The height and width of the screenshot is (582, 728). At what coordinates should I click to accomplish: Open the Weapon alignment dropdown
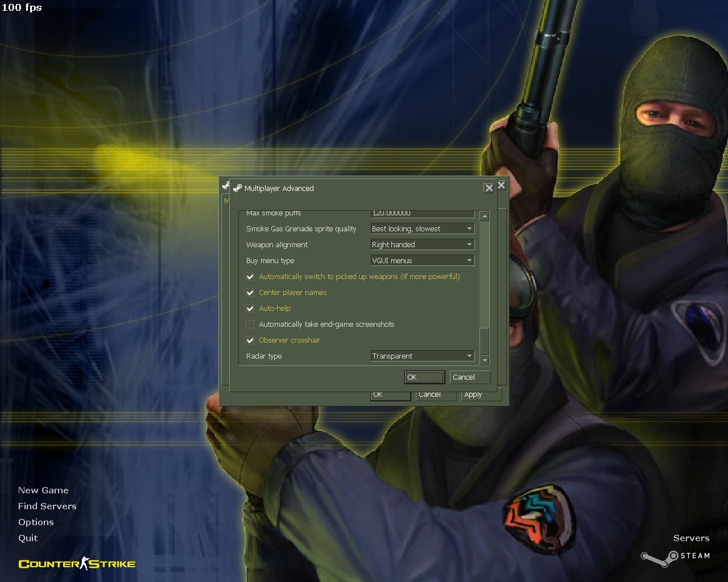coord(423,244)
